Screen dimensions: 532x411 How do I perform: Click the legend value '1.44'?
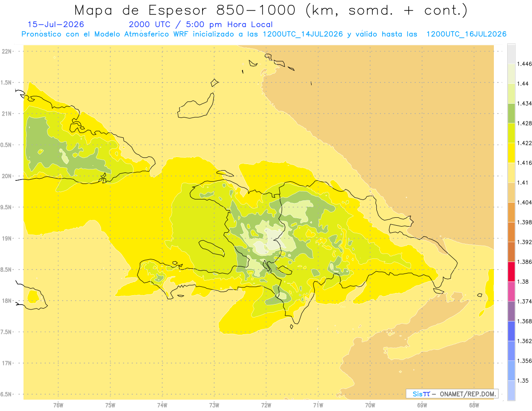(523, 84)
